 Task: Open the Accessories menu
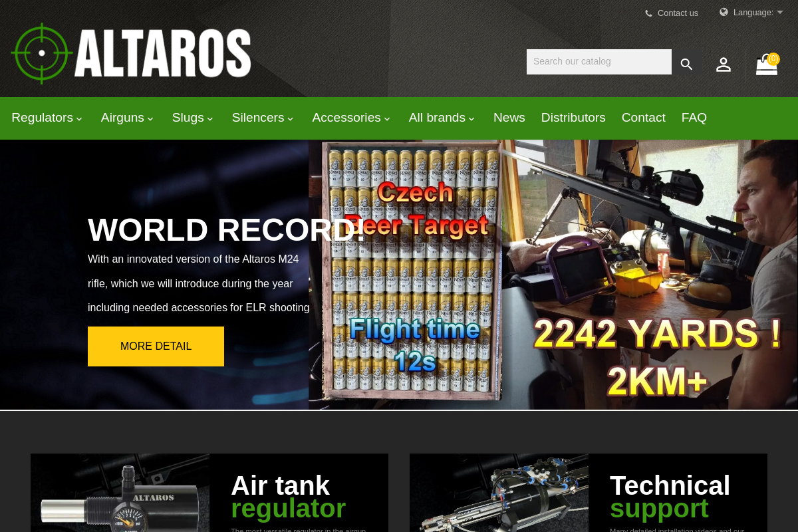pos(351,118)
